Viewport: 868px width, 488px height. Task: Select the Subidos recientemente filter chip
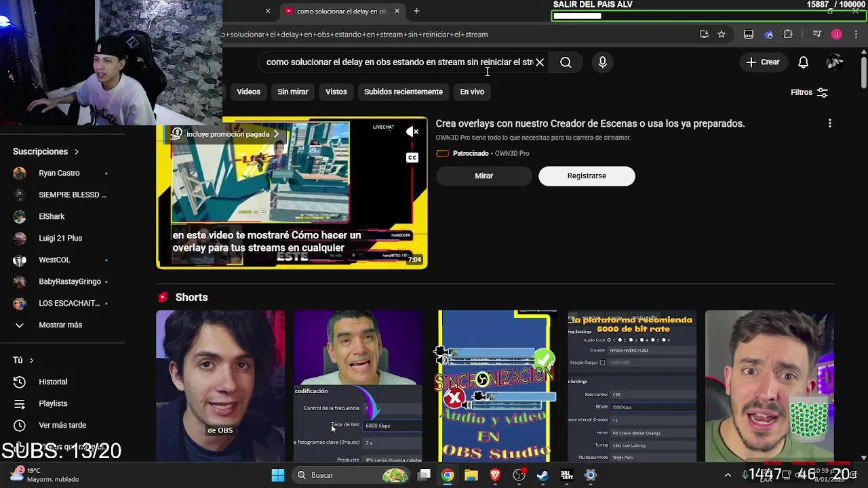pyautogui.click(x=403, y=92)
